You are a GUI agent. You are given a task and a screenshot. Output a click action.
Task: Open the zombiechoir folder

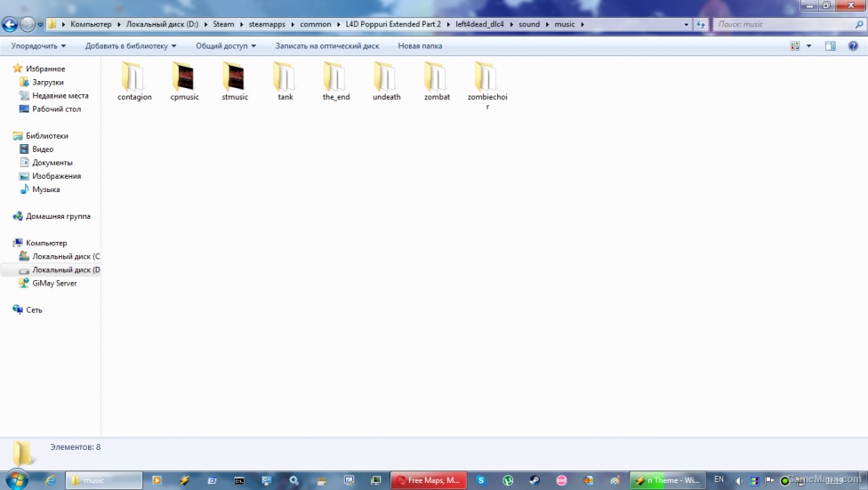coord(487,85)
